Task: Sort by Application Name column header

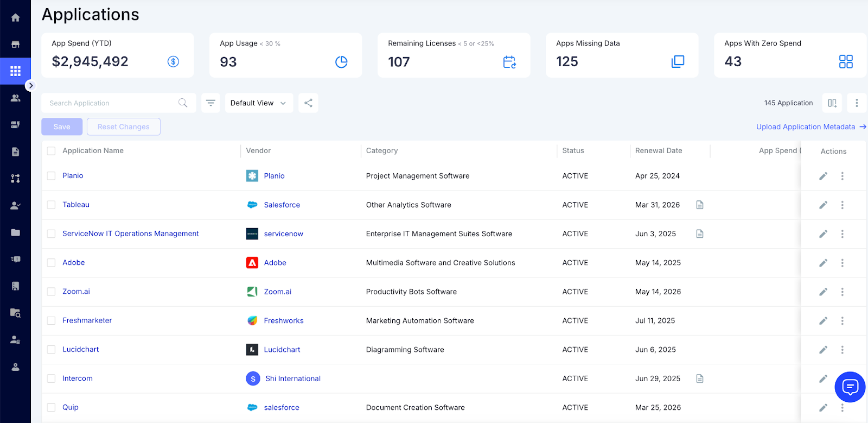Action: click(x=93, y=150)
